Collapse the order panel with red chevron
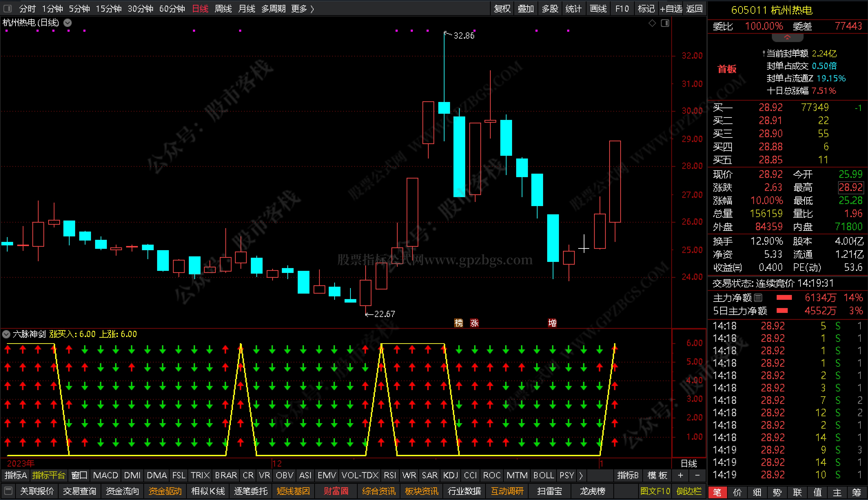Viewport: 868px width, 500px height. [787, 37]
